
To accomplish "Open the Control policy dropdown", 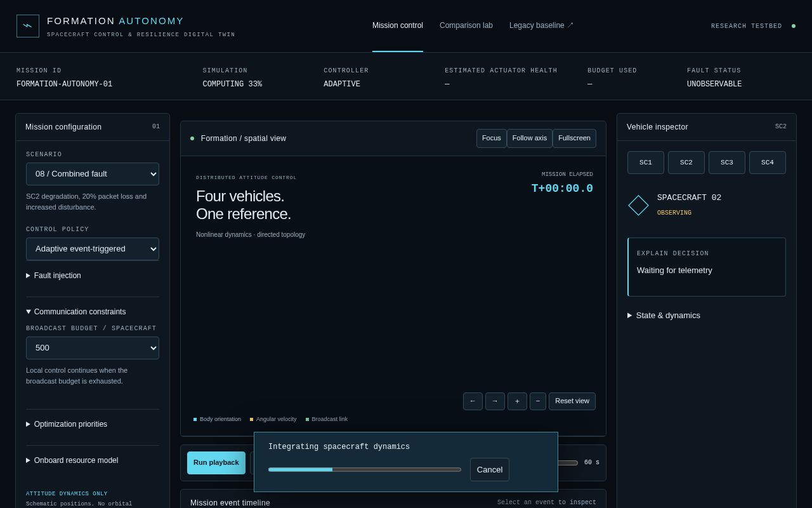I will [93, 249].
